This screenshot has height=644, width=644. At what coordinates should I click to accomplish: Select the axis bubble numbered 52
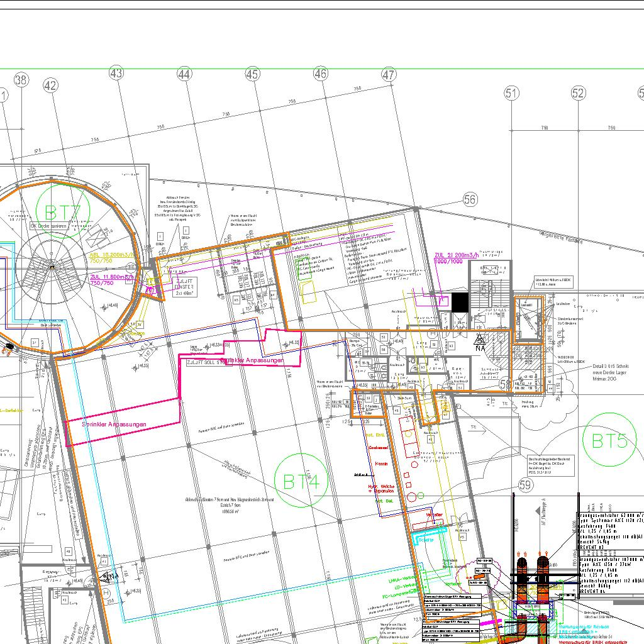579,94
